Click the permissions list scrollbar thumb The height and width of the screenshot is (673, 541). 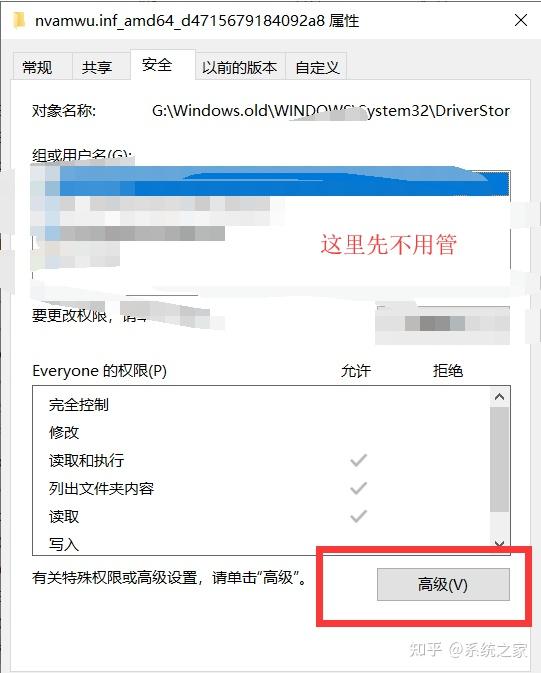(499, 459)
